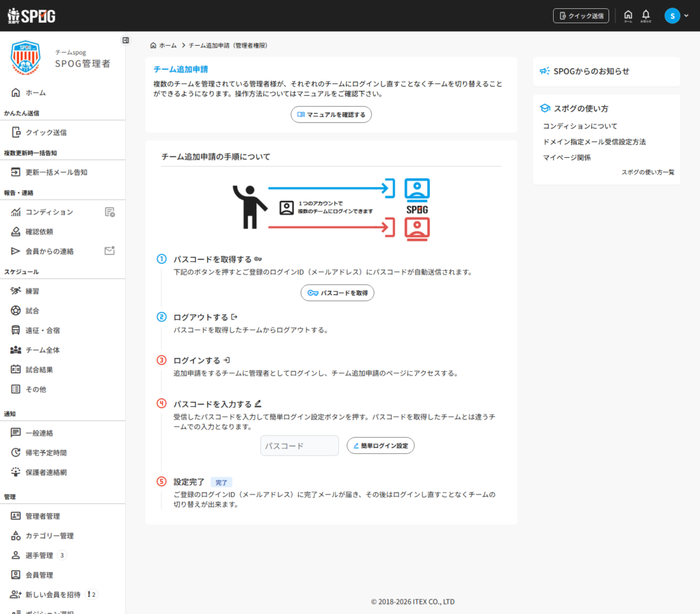Click スポグの使い方 graduation cap icon
This screenshot has width=700, height=614.
[x=545, y=108]
